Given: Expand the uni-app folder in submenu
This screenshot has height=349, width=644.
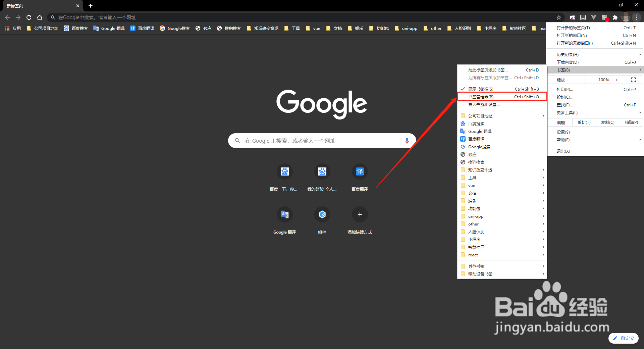Looking at the screenshot, I should point(502,216).
